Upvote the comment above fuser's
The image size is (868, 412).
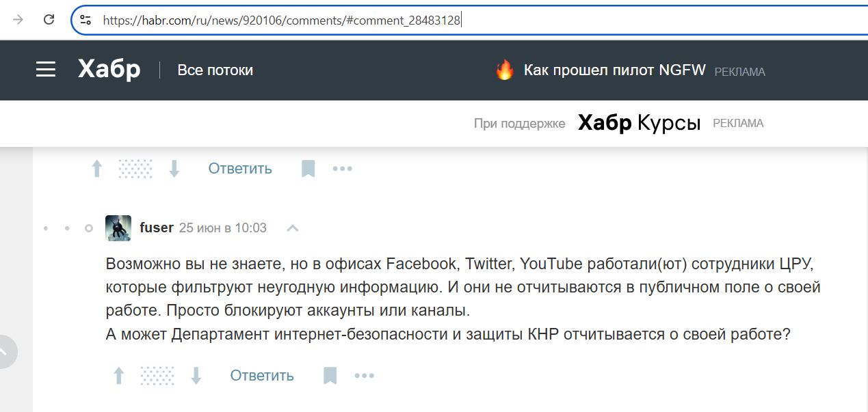(96, 169)
